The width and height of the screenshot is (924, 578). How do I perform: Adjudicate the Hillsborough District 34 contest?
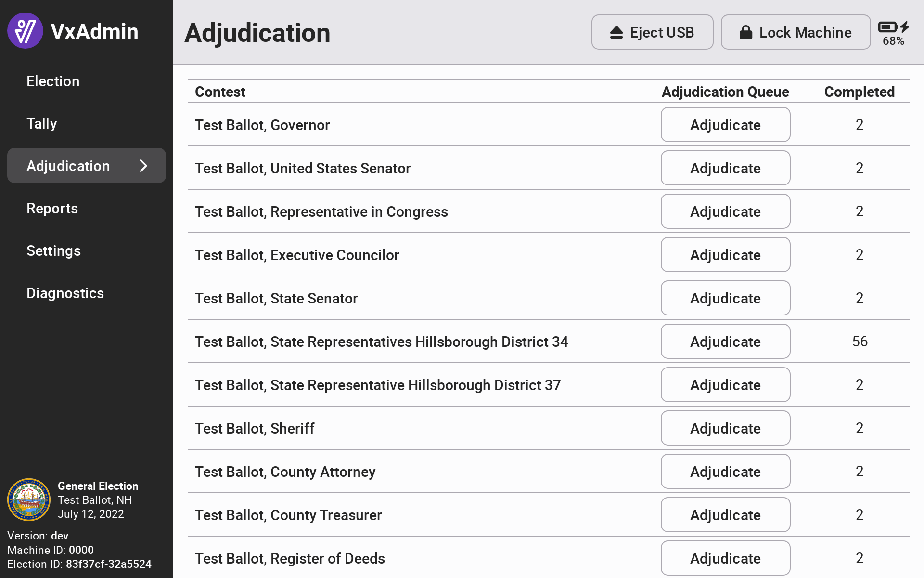click(x=725, y=342)
